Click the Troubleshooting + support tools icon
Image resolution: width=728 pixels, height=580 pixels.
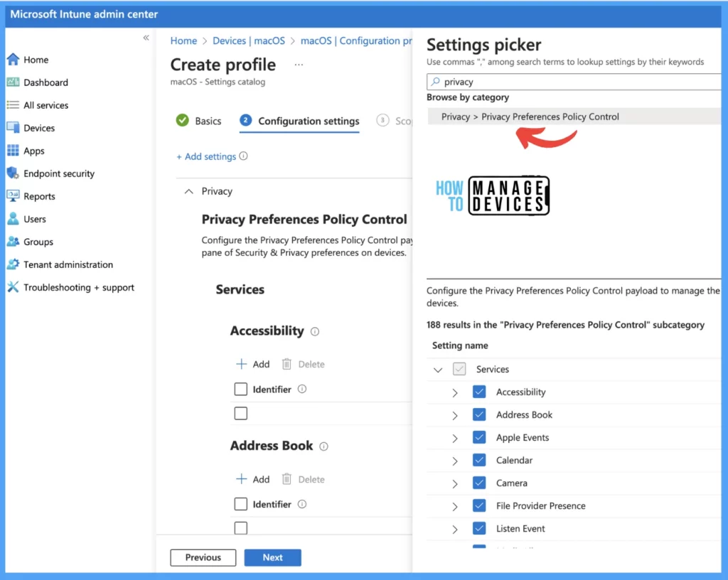[13, 286]
